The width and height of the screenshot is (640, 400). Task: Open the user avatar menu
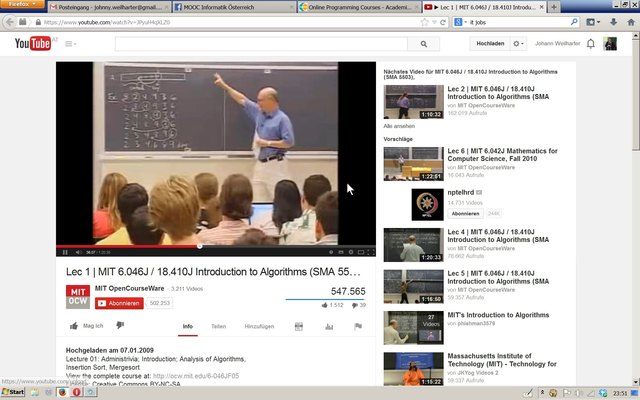click(x=610, y=43)
